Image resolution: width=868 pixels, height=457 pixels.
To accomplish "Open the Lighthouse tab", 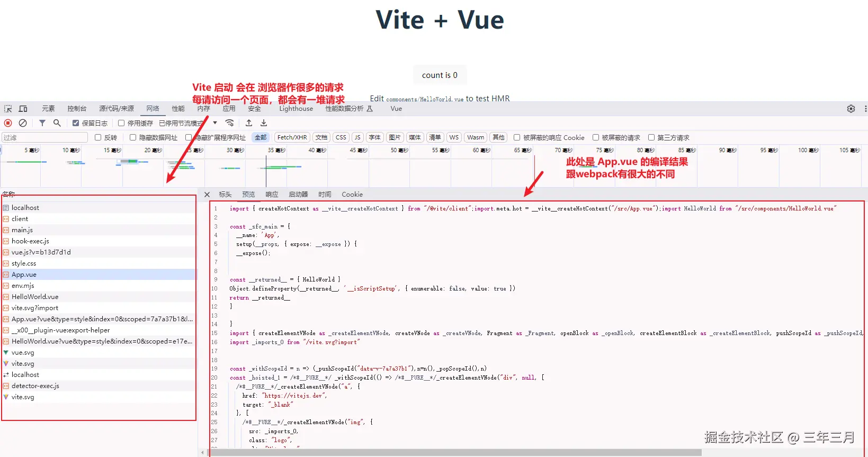I will pos(296,109).
